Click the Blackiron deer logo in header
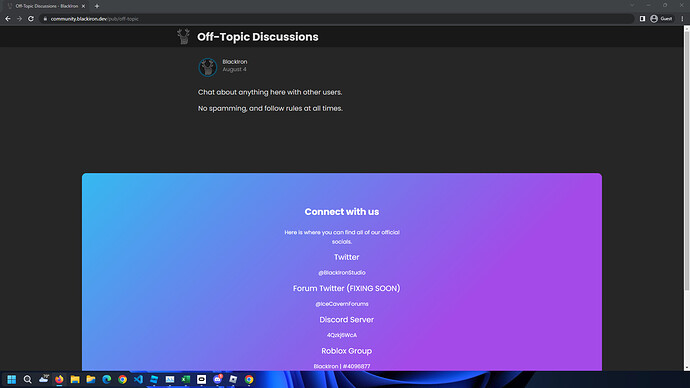 [184, 37]
